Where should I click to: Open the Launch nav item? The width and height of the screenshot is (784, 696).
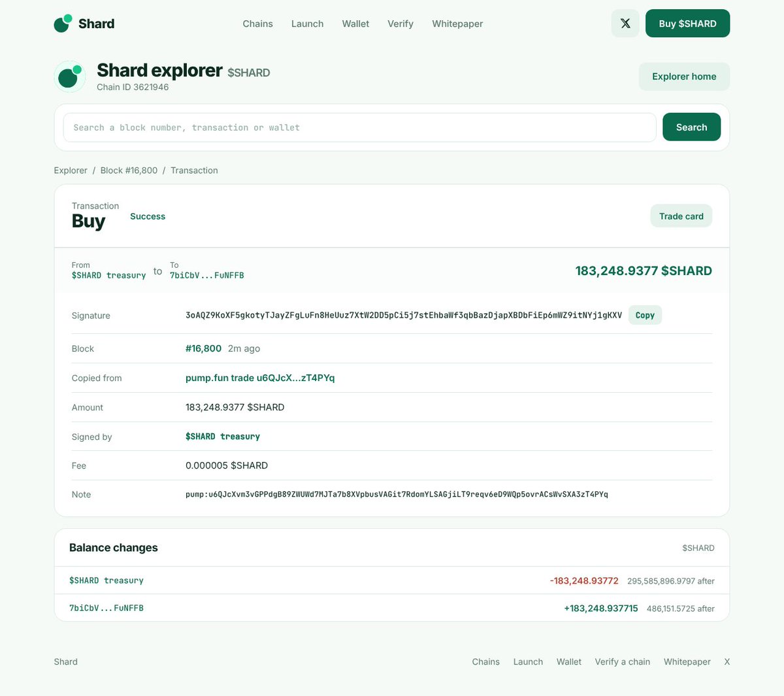pyautogui.click(x=307, y=24)
